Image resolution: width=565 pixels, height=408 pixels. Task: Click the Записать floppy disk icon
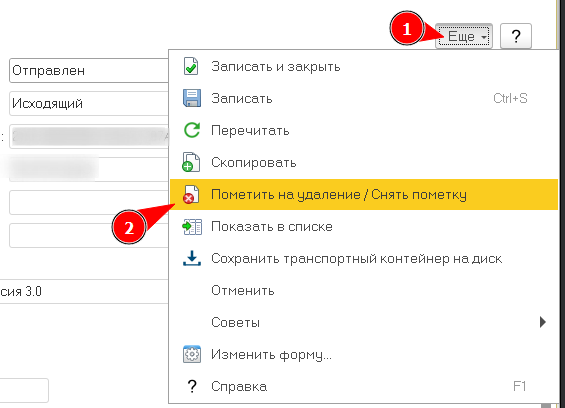(x=192, y=98)
